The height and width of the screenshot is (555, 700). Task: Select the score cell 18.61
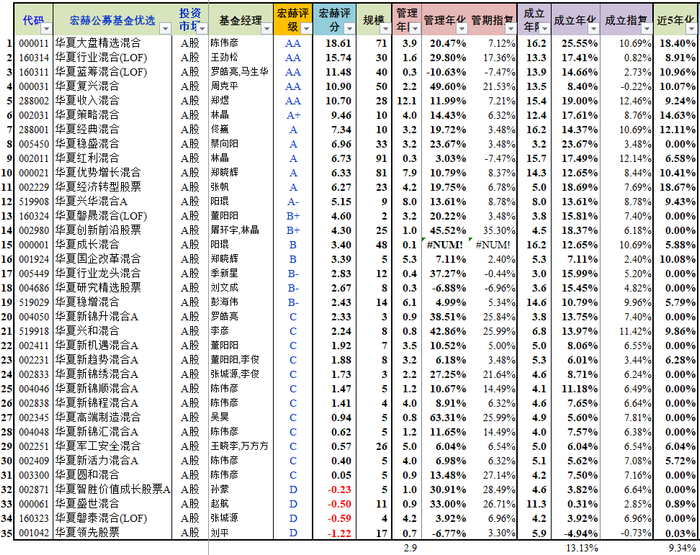tap(334, 43)
